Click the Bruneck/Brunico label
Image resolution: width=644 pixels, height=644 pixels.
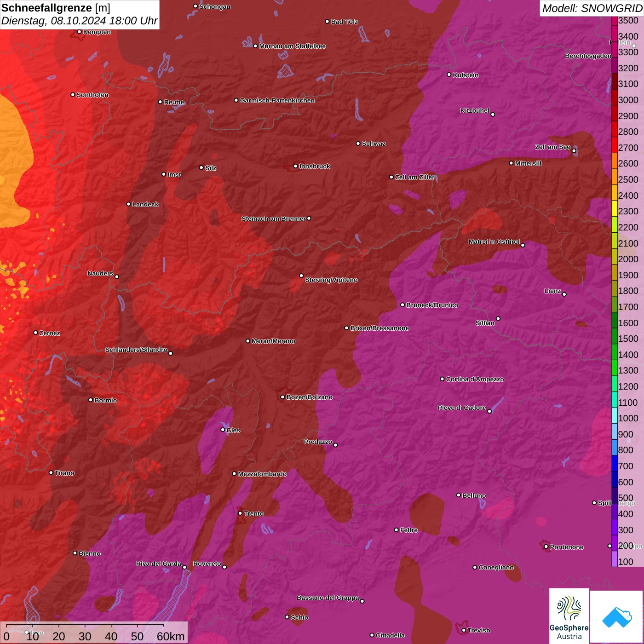tap(432, 305)
